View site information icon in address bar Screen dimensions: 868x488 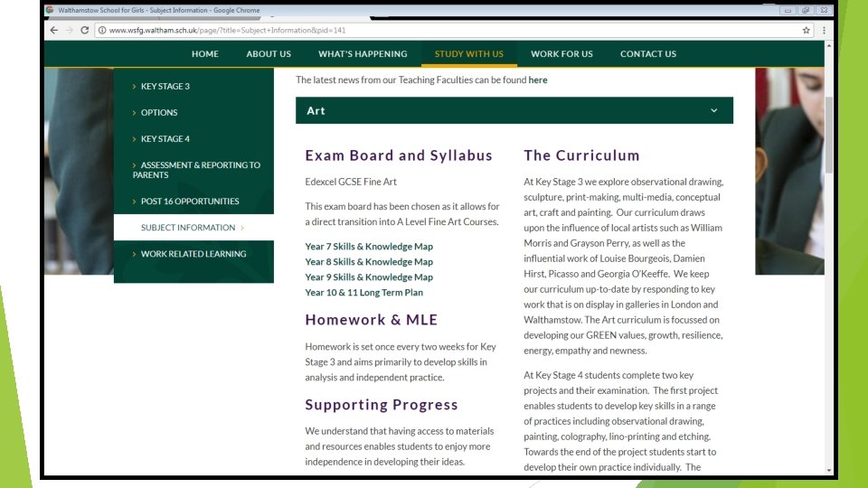pos(102,31)
